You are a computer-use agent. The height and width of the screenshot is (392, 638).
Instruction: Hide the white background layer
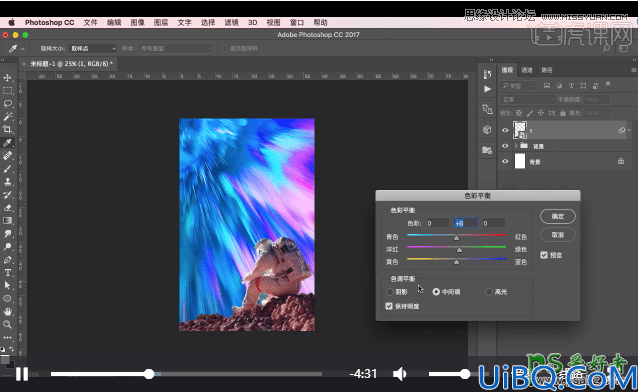pos(505,161)
